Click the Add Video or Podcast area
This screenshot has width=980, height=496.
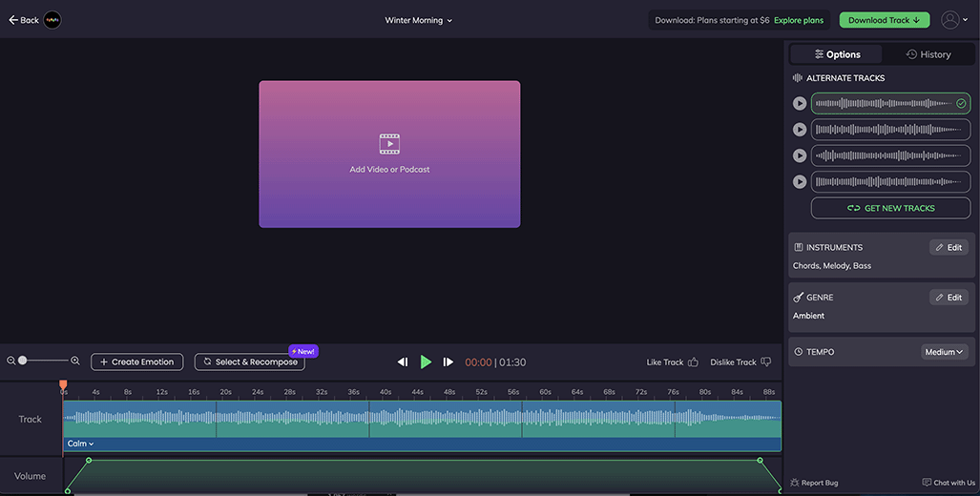coord(389,155)
